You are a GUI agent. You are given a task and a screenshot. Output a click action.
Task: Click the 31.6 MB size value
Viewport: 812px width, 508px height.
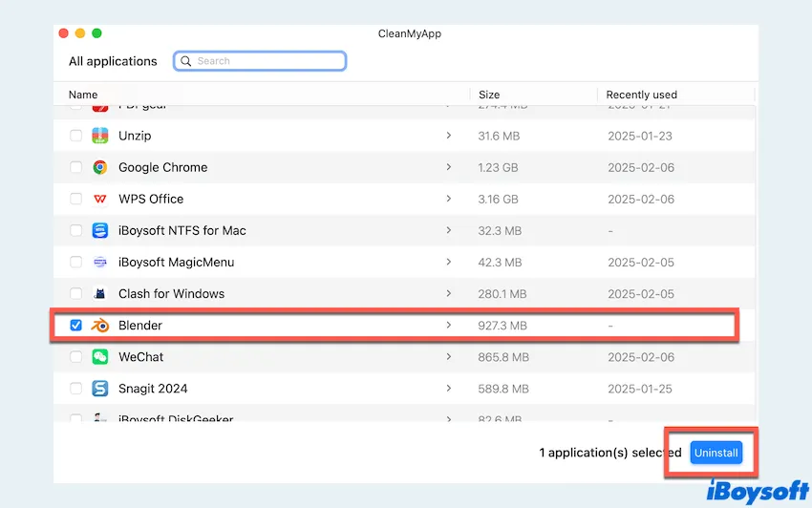(x=499, y=137)
